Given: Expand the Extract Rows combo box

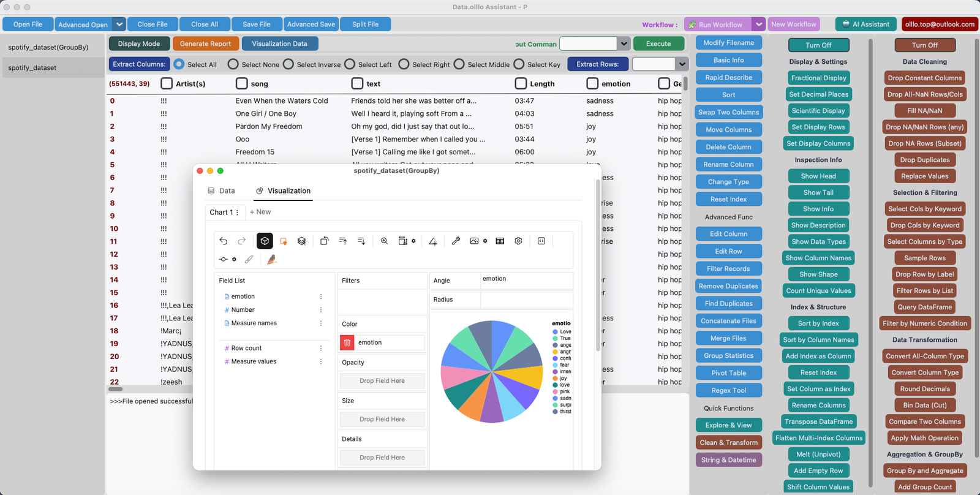Looking at the screenshot, I should (x=682, y=64).
